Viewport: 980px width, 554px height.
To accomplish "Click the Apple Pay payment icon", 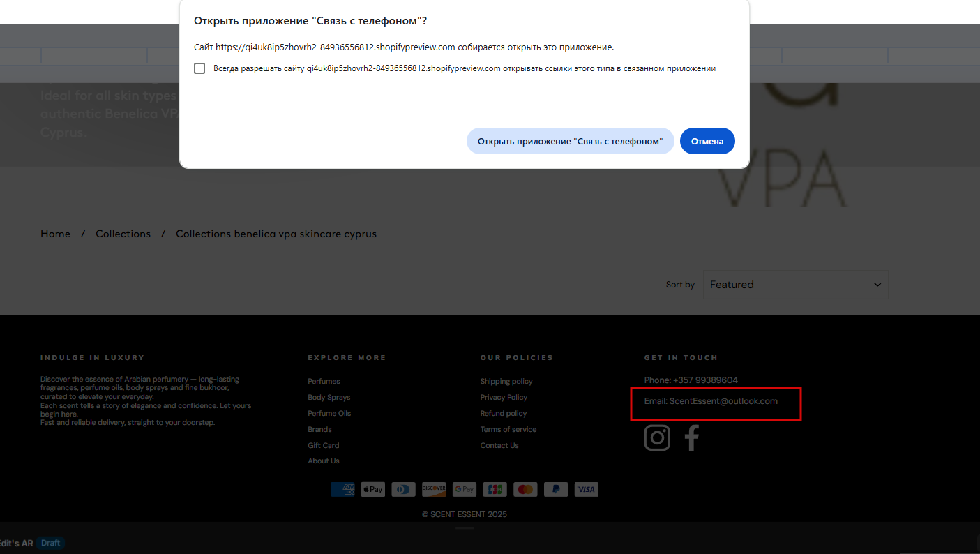I will click(373, 490).
